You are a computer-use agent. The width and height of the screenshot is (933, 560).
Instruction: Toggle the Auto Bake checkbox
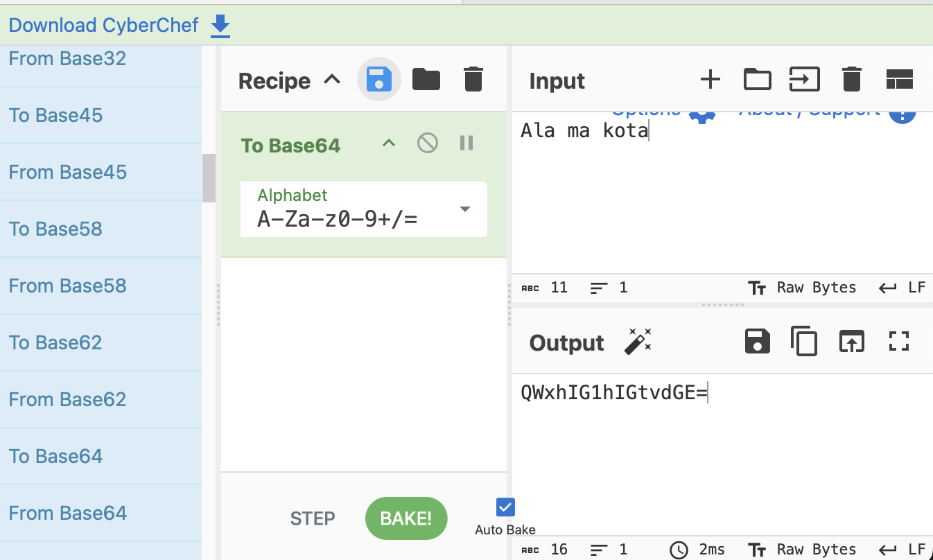click(505, 507)
